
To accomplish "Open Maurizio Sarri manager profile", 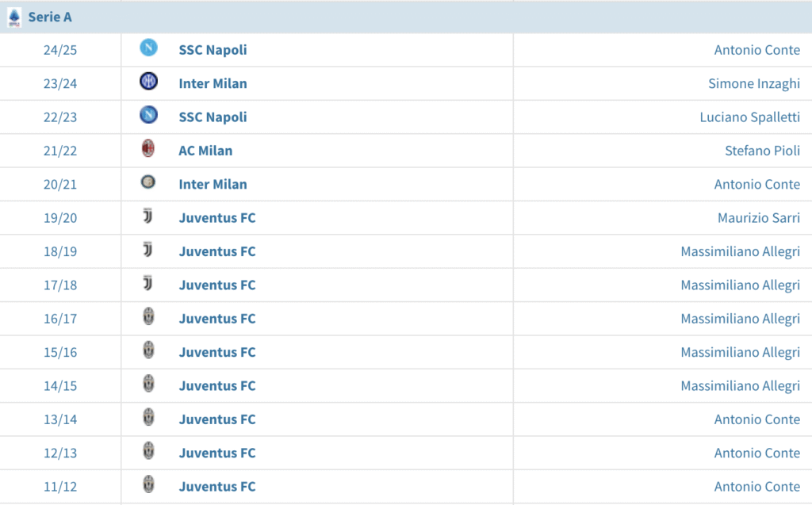I will coord(758,218).
